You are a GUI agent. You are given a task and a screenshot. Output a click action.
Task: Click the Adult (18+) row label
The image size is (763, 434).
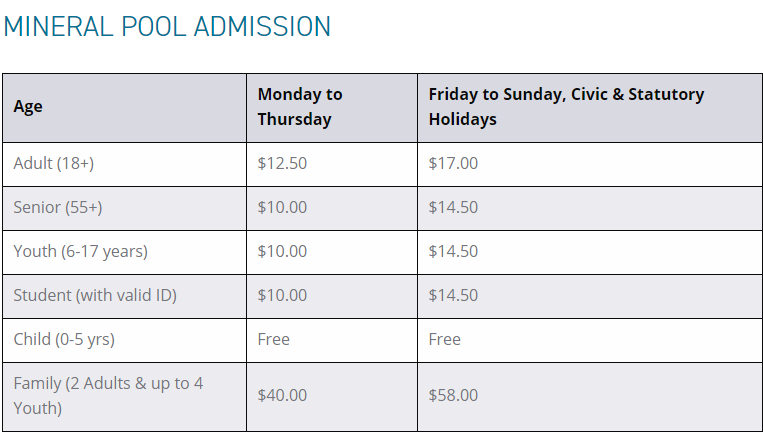coord(54,163)
